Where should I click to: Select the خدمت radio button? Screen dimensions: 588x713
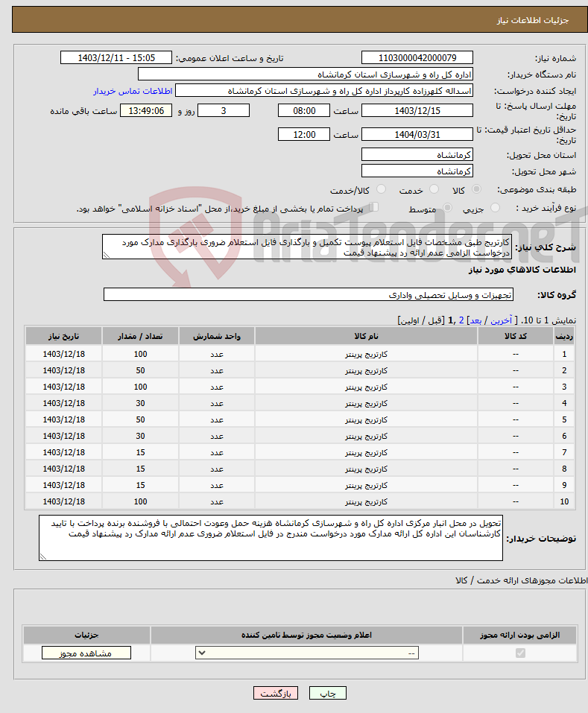(434, 188)
